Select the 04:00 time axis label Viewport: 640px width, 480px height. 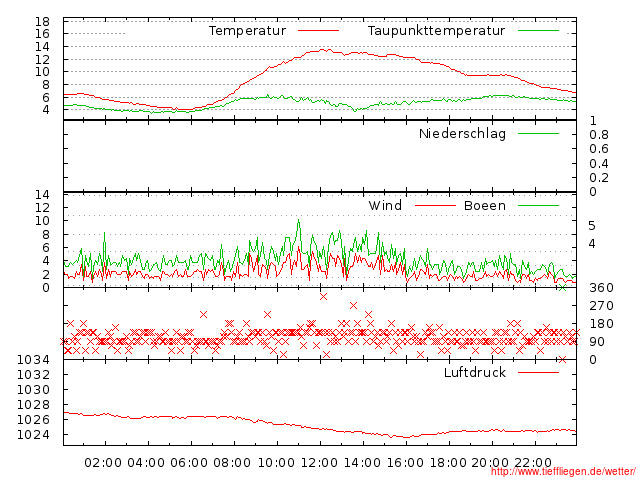click(146, 463)
